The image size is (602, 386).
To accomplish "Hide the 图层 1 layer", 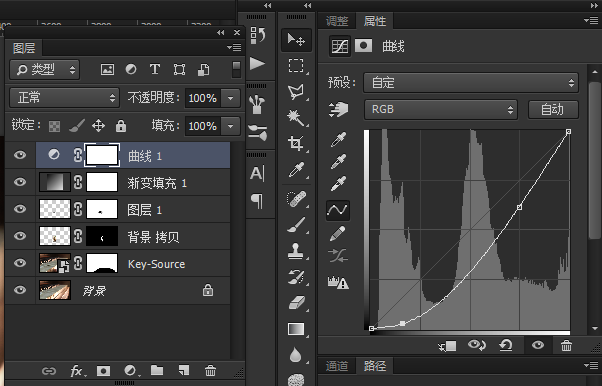I will point(20,209).
